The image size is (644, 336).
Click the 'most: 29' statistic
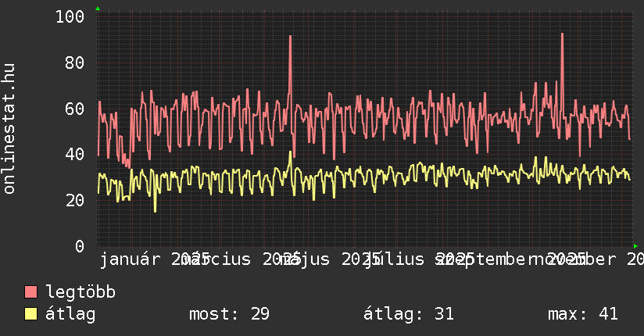pyautogui.click(x=229, y=314)
